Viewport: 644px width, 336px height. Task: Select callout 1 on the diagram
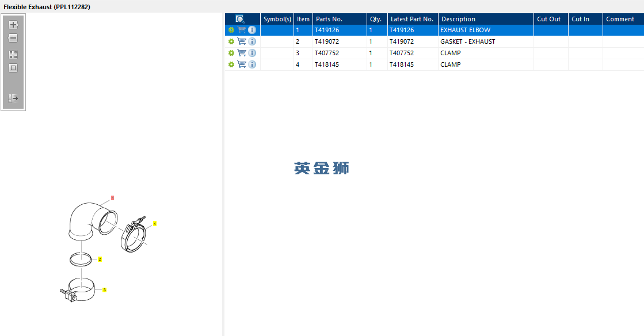[112, 198]
